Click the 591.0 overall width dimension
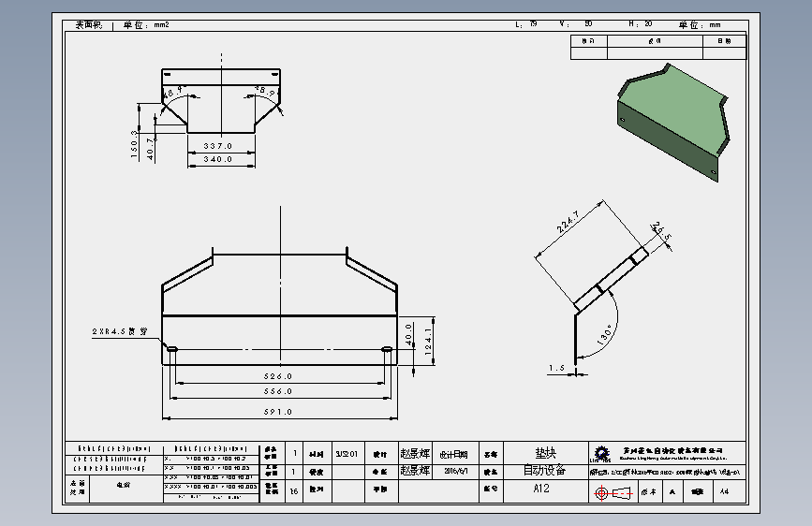This screenshot has height=526, width=812. [278, 412]
